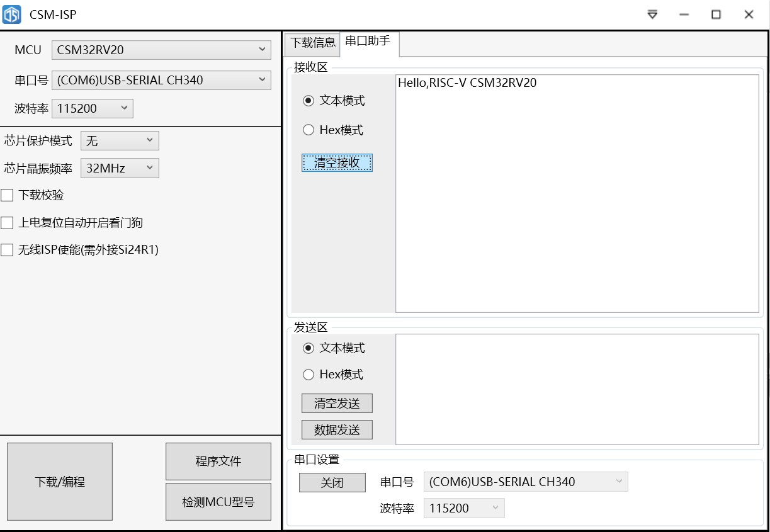Click the CSM-ISP application icon in title bar

tap(13, 14)
